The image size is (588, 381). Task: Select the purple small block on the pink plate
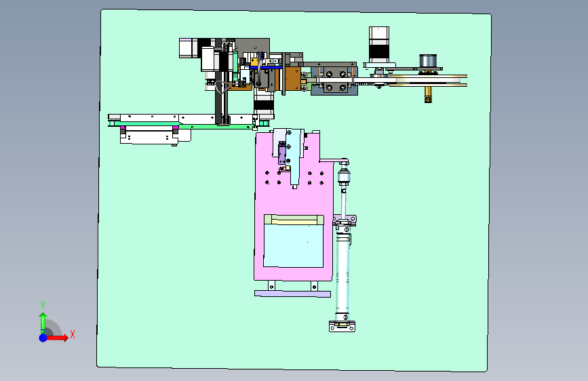[281, 153]
